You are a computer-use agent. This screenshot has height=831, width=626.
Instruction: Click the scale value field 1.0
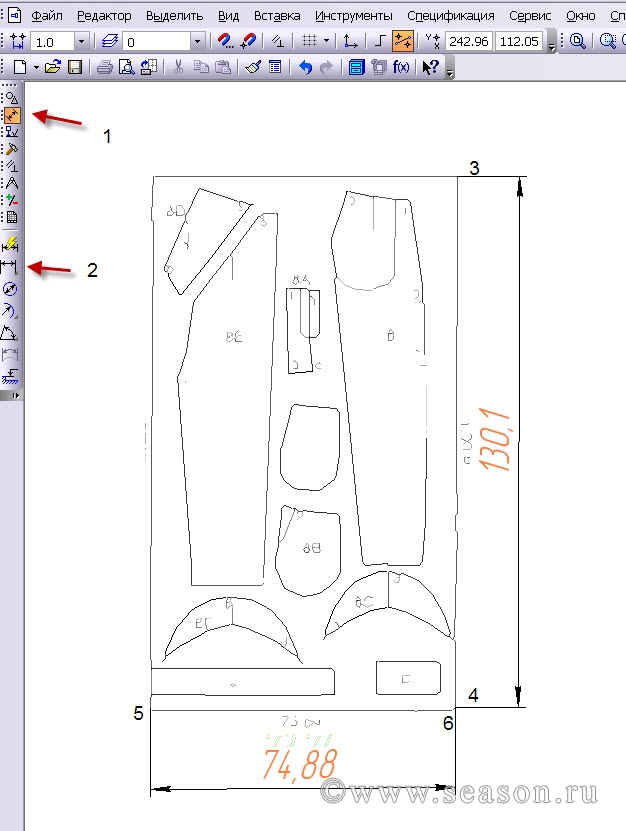tap(52, 41)
